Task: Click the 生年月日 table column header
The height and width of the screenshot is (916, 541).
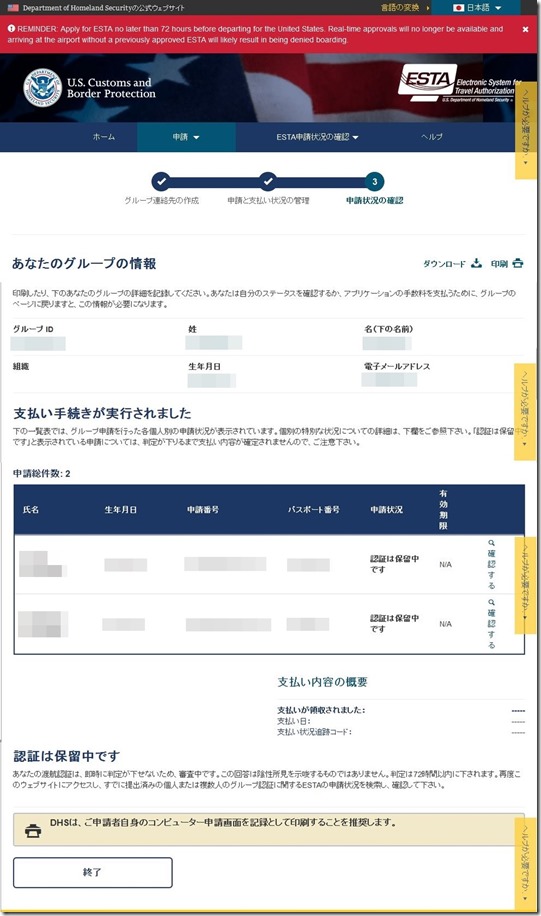Action: [120, 509]
